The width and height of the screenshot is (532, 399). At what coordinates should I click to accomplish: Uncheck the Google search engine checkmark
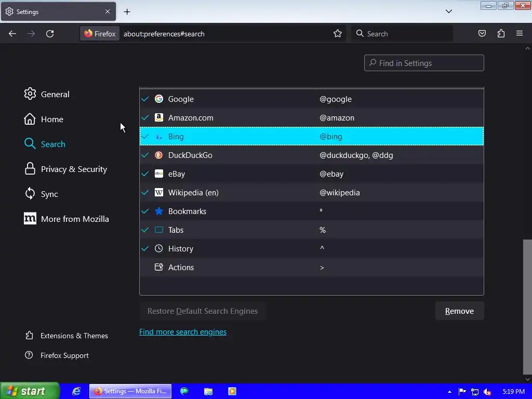pyautogui.click(x=145, y=99)
